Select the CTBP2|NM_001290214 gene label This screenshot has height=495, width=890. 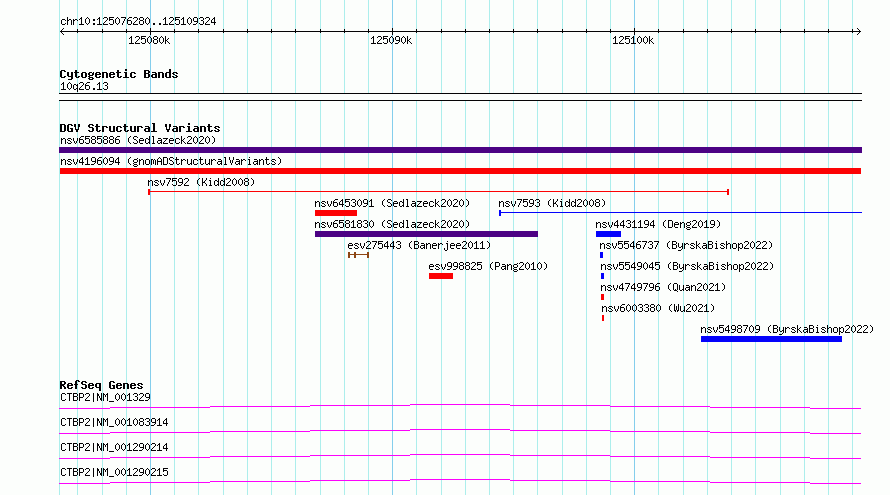point(114,447)
